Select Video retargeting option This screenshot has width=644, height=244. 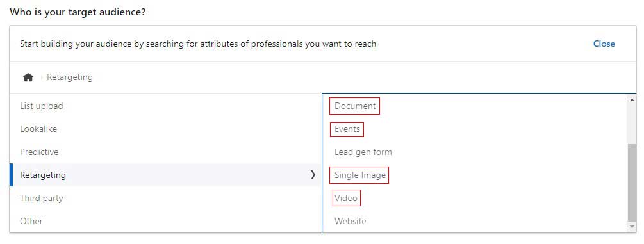point(346,198)
